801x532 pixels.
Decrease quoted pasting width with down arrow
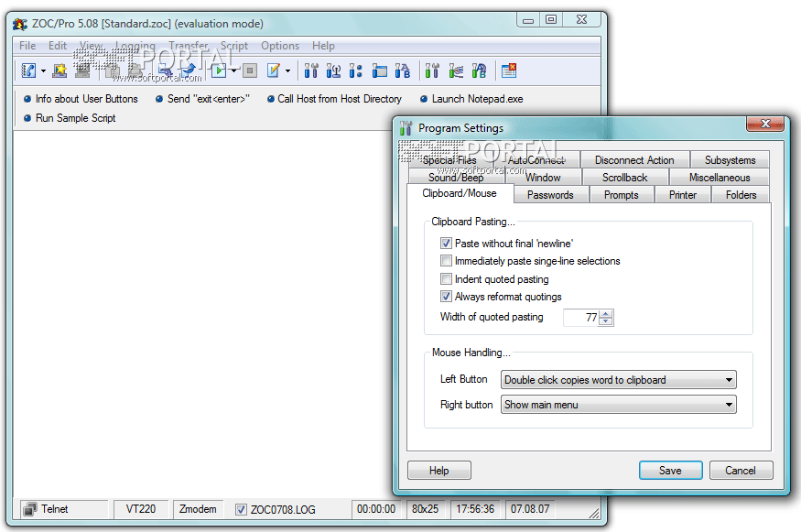pos(606,321)
